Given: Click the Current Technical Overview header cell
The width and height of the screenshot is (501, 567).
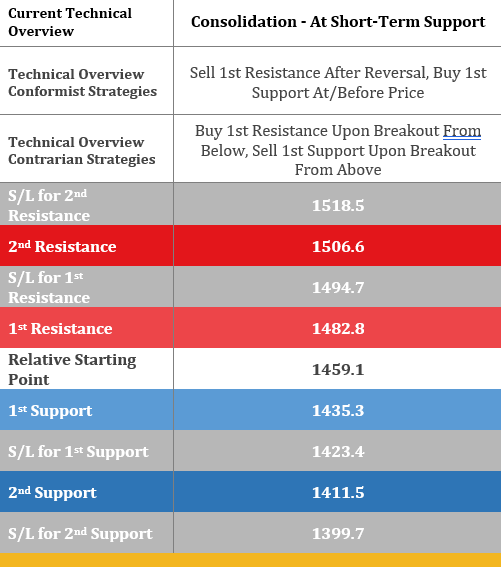Looking at the screenshot, I should click(86, 22).
